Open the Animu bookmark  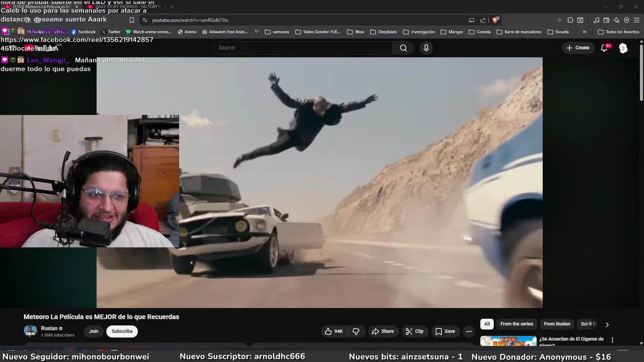pyautogui.click(x=187, y=32)
